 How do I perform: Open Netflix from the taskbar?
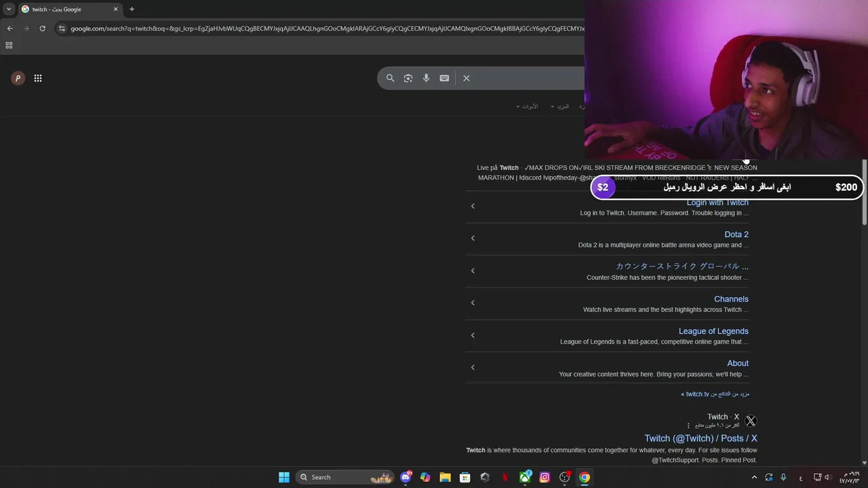coord(505,477)
